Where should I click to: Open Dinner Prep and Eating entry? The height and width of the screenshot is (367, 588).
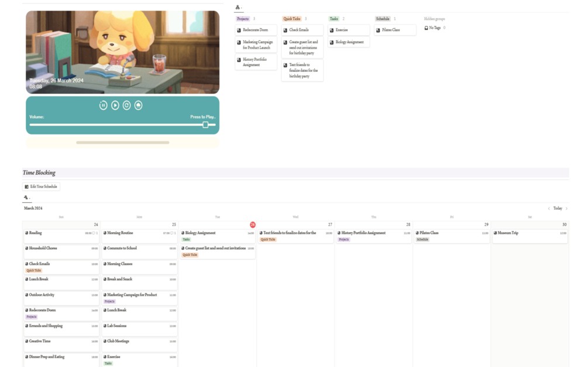(61, 360)
